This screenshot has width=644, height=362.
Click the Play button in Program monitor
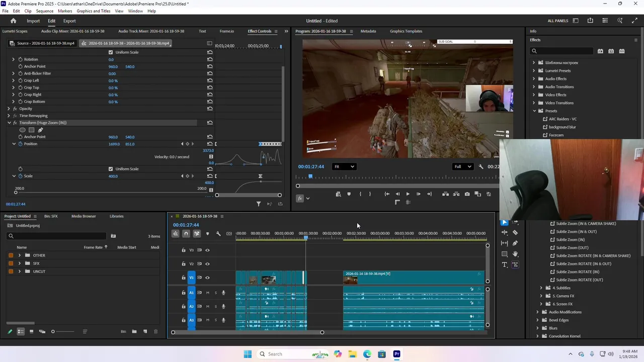(x=408, y=194)
